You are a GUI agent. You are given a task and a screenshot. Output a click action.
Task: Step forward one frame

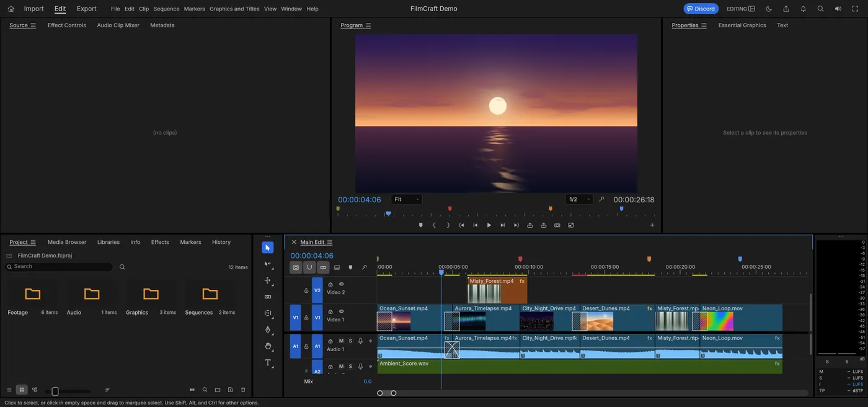point(502,225)
